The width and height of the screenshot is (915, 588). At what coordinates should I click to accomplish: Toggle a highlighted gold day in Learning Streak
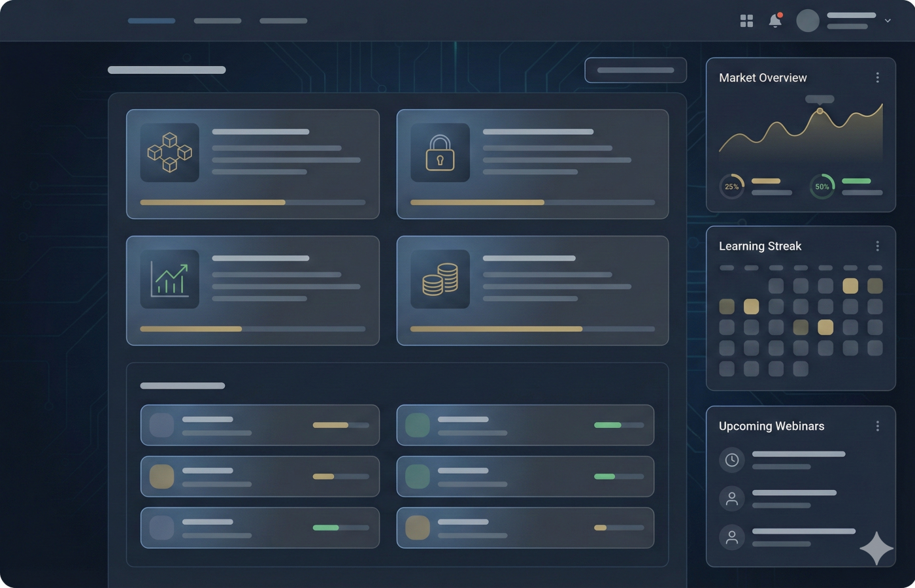click(849, 285)
